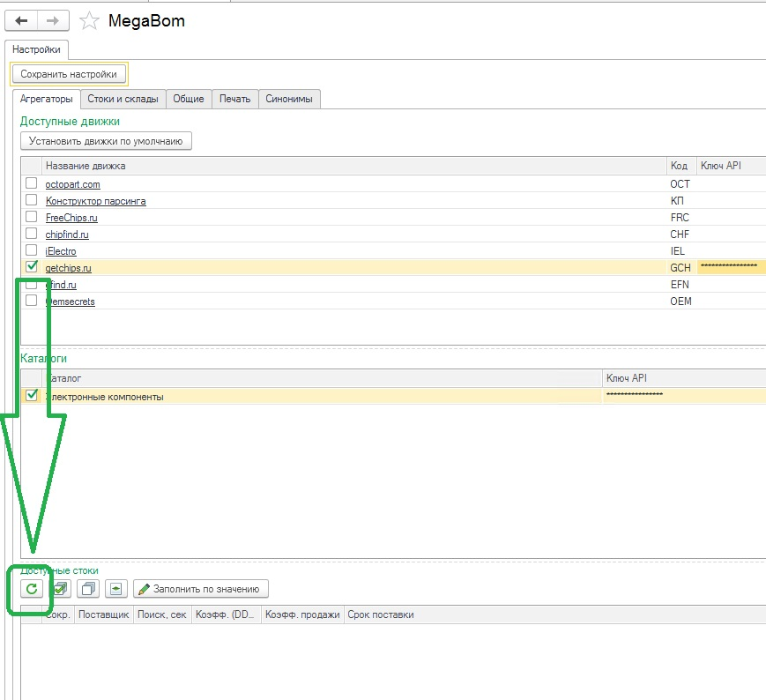Click the invert selection icon button

pos(116,589)
